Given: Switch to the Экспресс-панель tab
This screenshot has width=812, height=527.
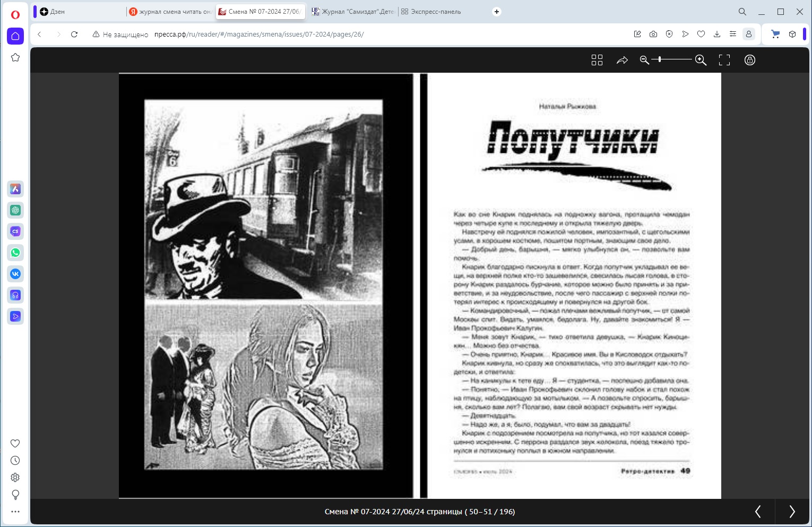Looking at the screenshot, I should 435,12.
